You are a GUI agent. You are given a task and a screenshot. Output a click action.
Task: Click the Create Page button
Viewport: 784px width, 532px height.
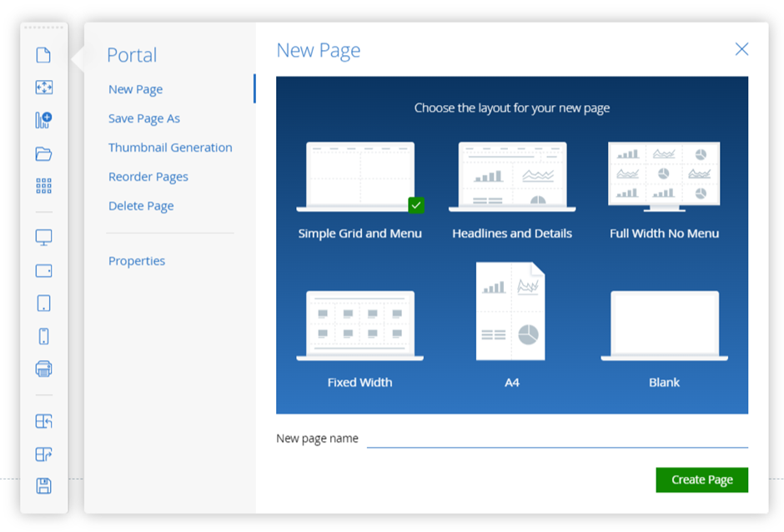[701, 479]
